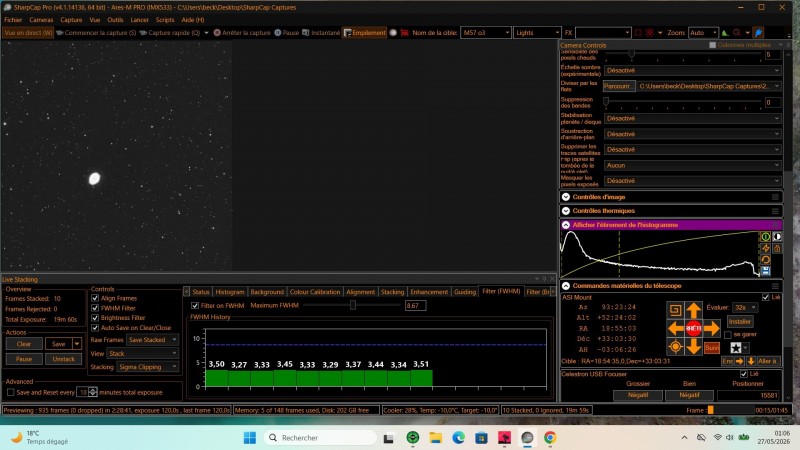Screen dimensions: 800x450
Task: Click the Unstack button
Action: coord(63,359)
